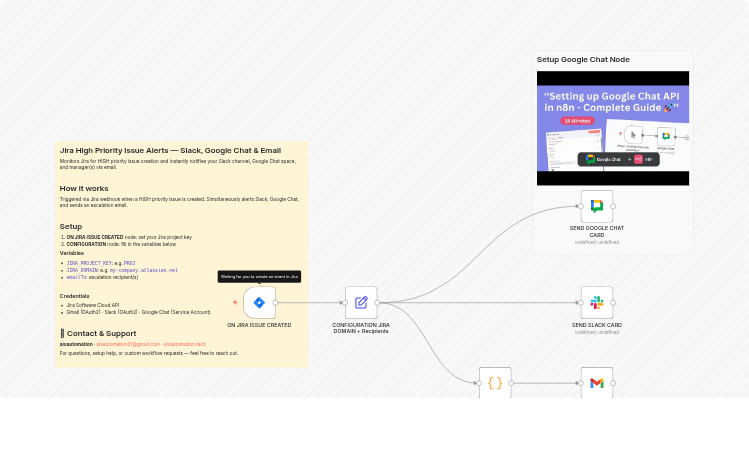This screenshot has height=450, width=749.
Task: Click 'undefined: undefined' under SEND SLACK CARD
Action: click(597, 332)
